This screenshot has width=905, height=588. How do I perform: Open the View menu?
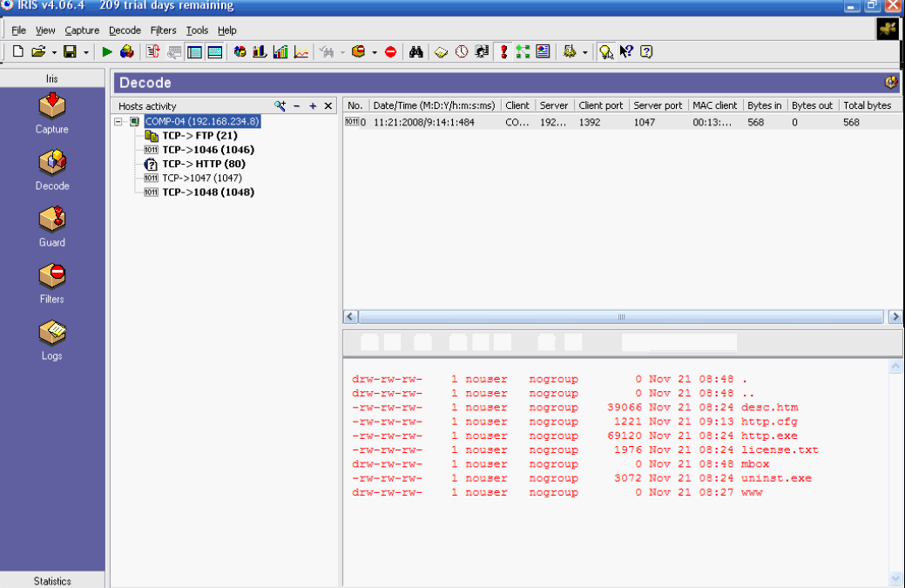click(45, 30)
